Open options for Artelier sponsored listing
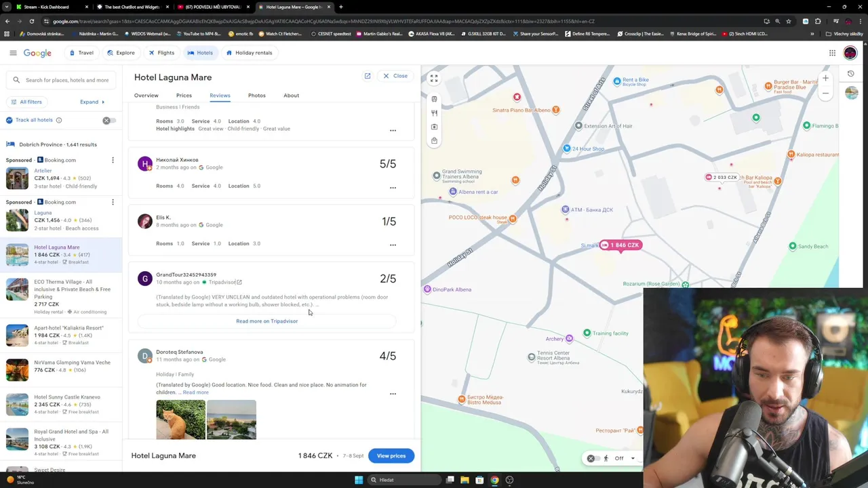Screen dimensions: 868x488 click(x=113, y=161)
